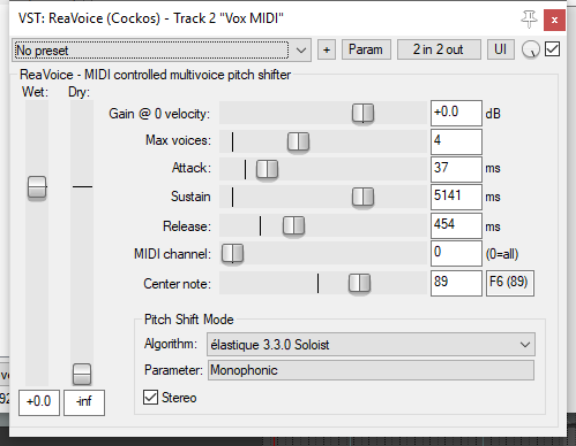Toggle the Stereo checkbox
This screenshot has height=446, width=576.
[x=150, y=397]
